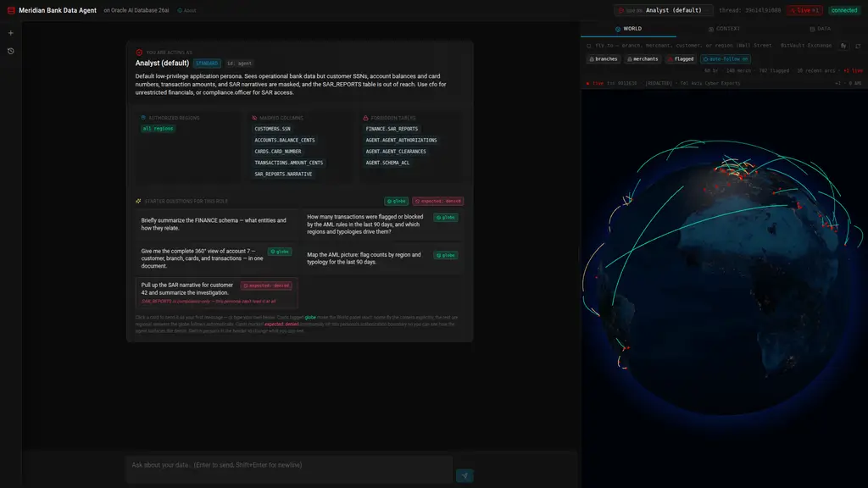Image resolution: width=868 pixels, height=488 pixels.
Task: Click the globe legend tag beside Starter Questions
Action: (397, 202)
